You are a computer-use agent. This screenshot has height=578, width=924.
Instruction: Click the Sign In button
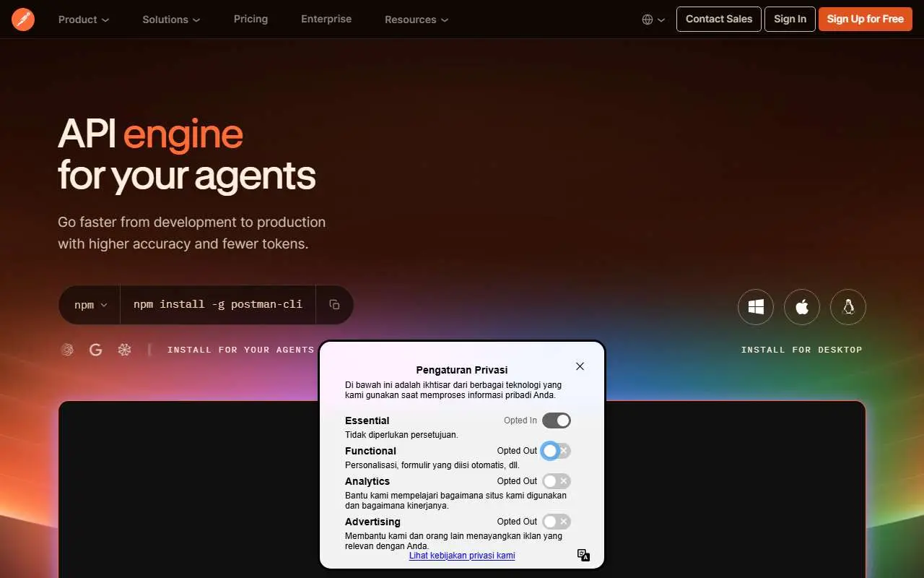click(790, 19)
